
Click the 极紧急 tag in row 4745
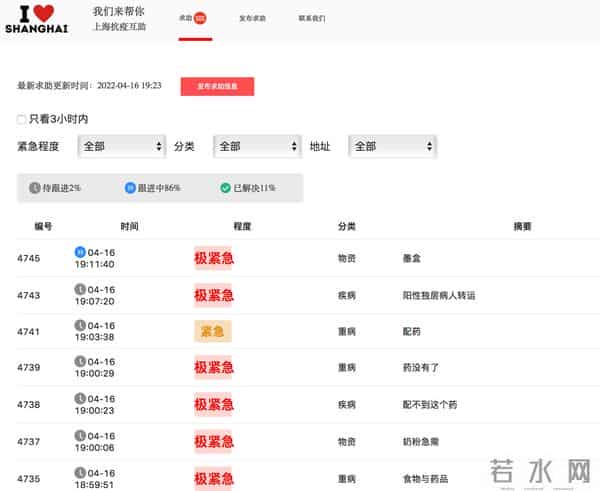click(x=214, y=258)
